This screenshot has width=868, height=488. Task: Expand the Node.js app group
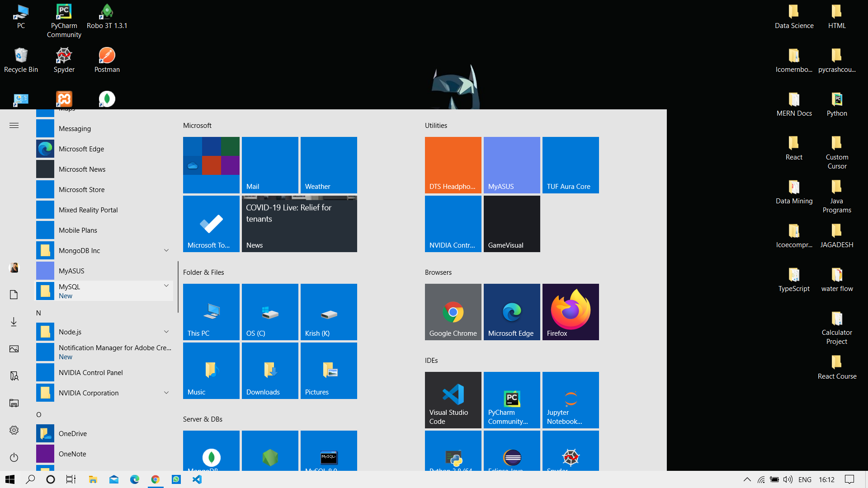(166, 331)
